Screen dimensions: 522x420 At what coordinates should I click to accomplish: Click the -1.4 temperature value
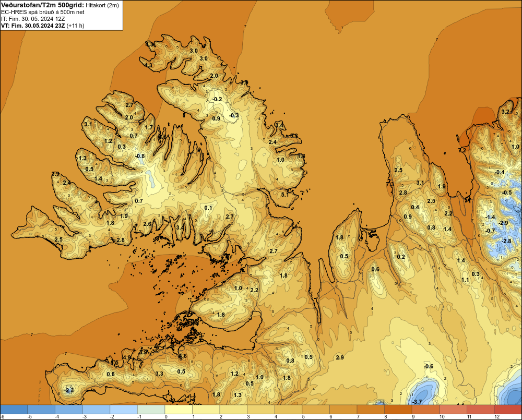tap(490, 217)
